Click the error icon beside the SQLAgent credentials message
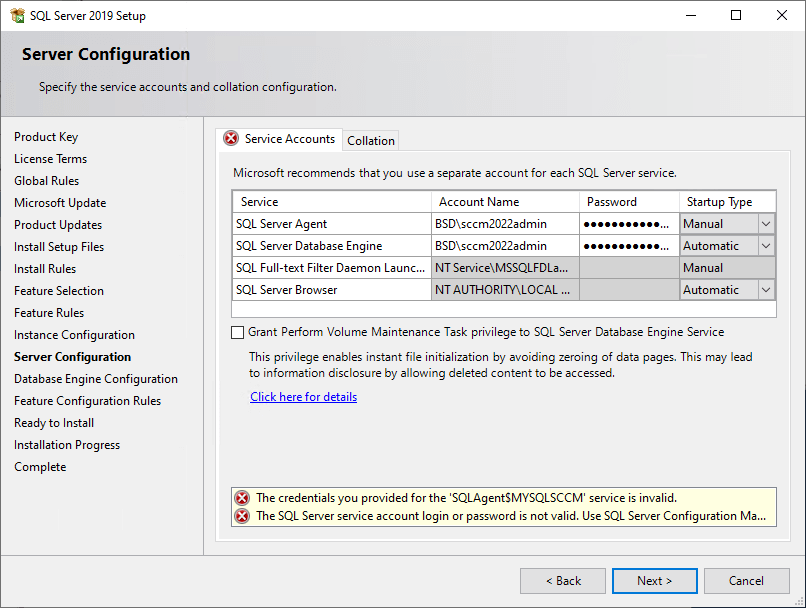Image resolution: width=806 pixels, height=608 pixels. coord(242,498)
